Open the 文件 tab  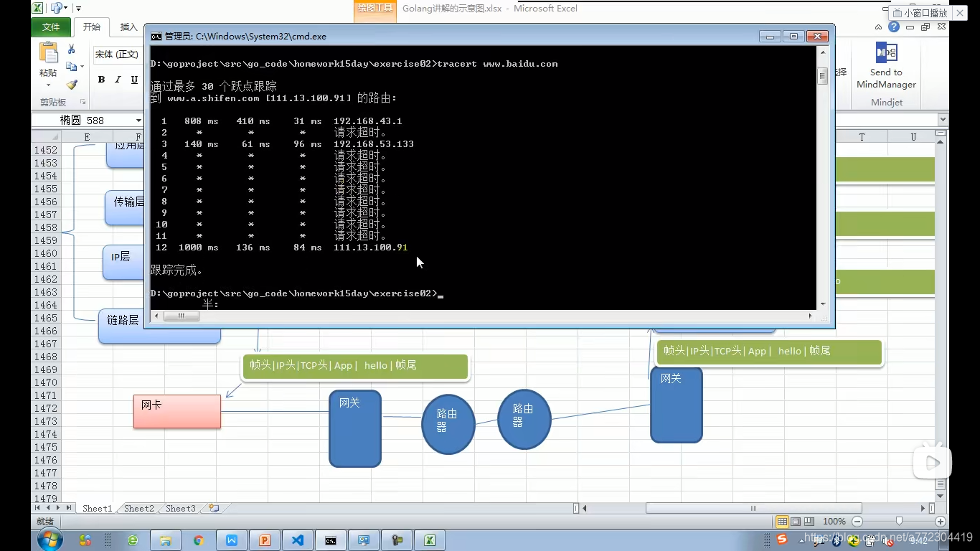coord(51,27)
